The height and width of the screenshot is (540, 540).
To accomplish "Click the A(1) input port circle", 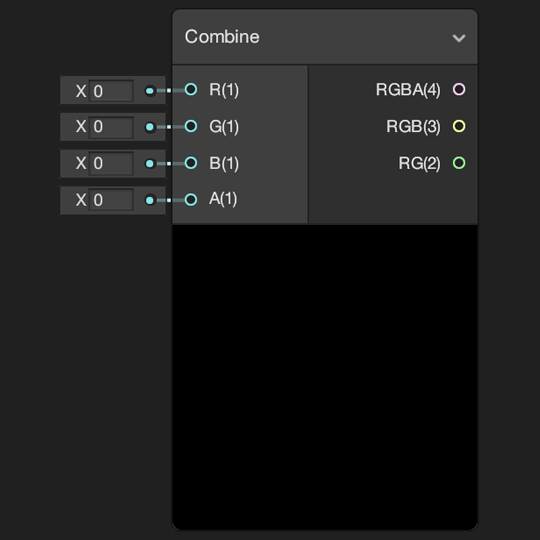I will pyautogui.click(x=191, y=200).
